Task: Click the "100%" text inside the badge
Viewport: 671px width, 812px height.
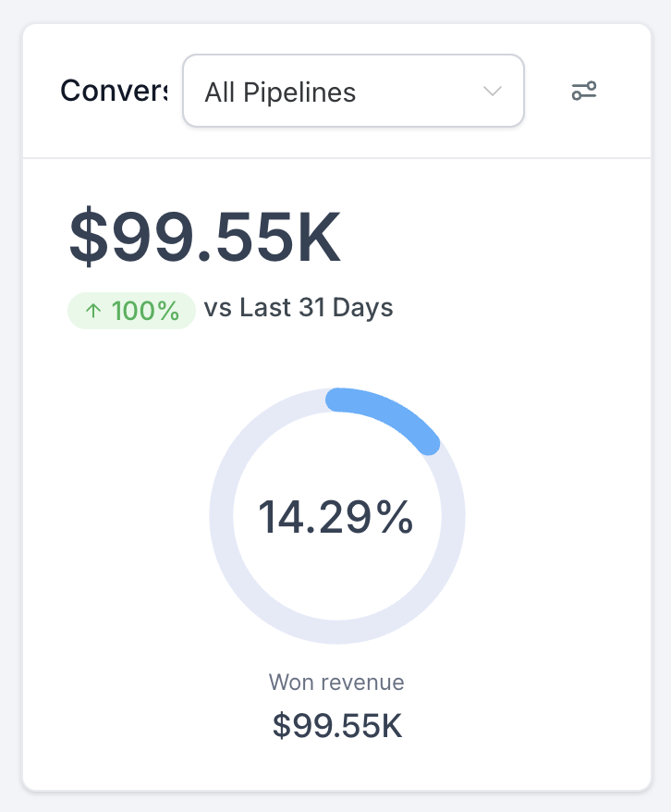Action: 145,312
